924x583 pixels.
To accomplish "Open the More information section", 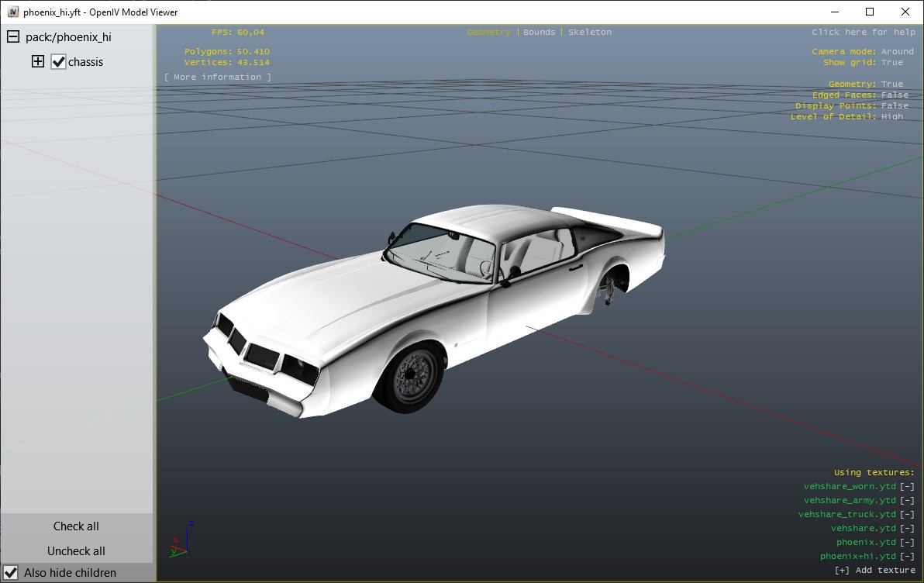I will [218, 77].
